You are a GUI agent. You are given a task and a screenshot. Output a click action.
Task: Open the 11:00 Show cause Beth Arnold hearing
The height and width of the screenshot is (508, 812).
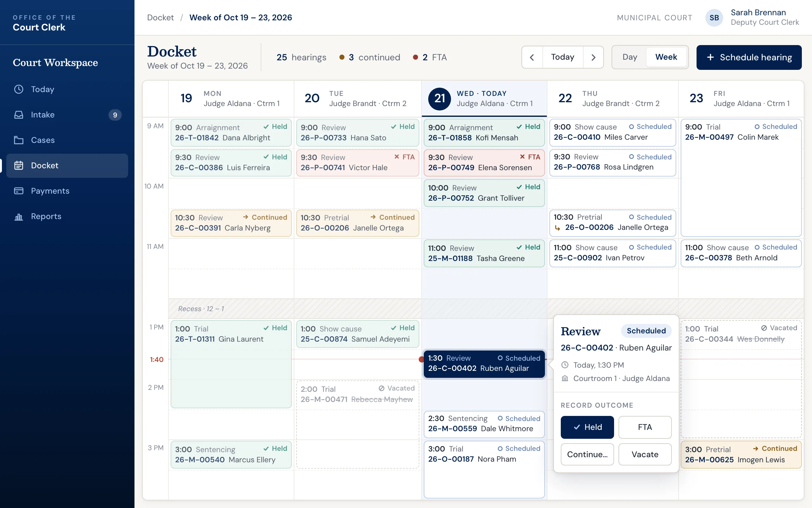tap(741, 253)
